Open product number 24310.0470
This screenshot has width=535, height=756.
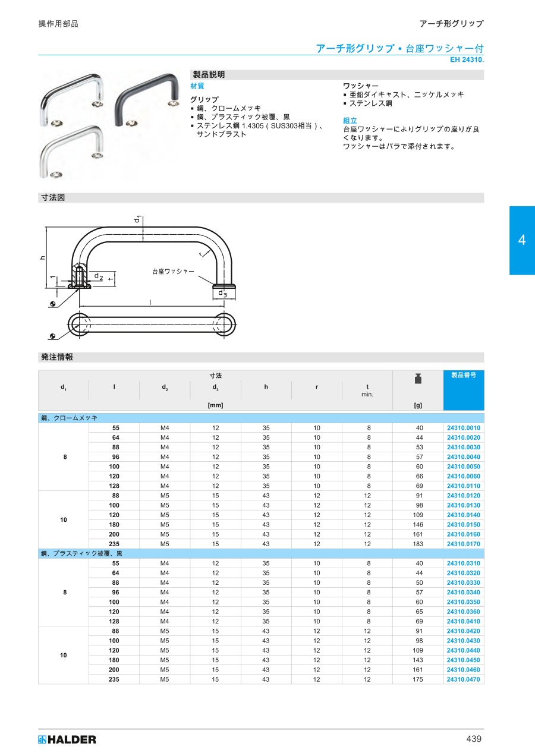click(463, 679)
